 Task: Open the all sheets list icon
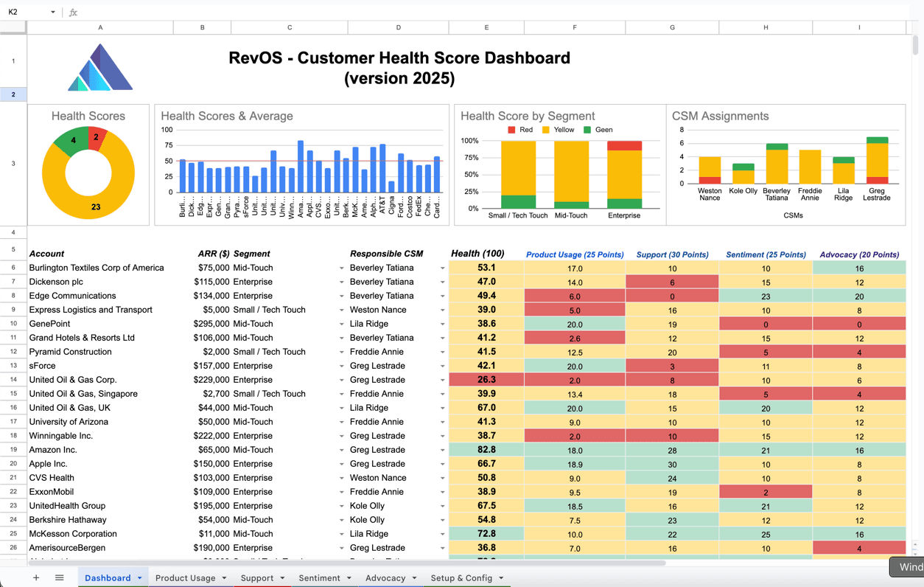pos(60,578)
